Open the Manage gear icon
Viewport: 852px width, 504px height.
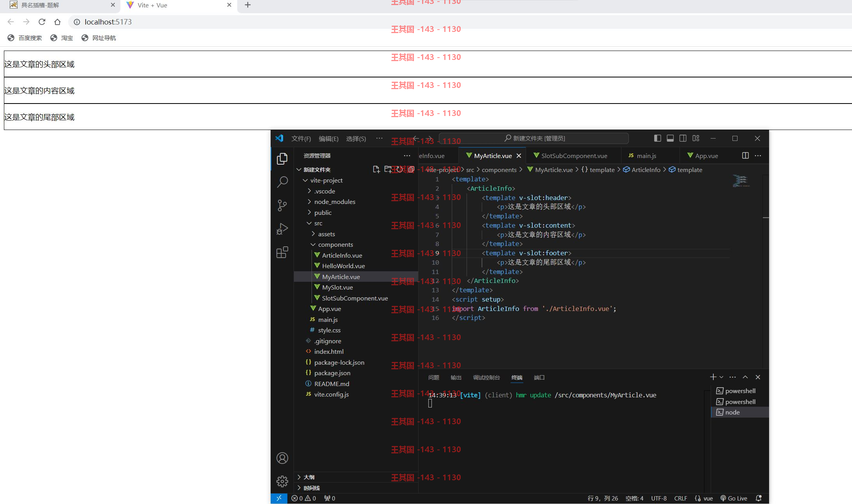click(282, 481)
